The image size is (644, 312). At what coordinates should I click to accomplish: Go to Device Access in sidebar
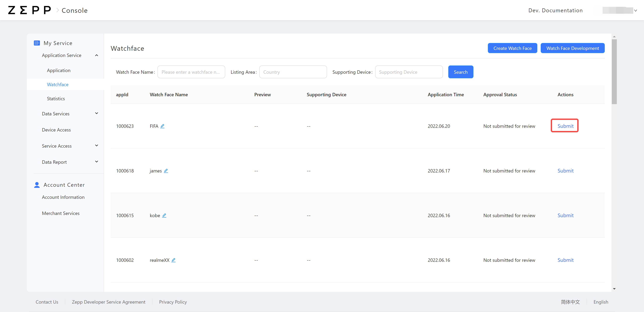(56, 130)
